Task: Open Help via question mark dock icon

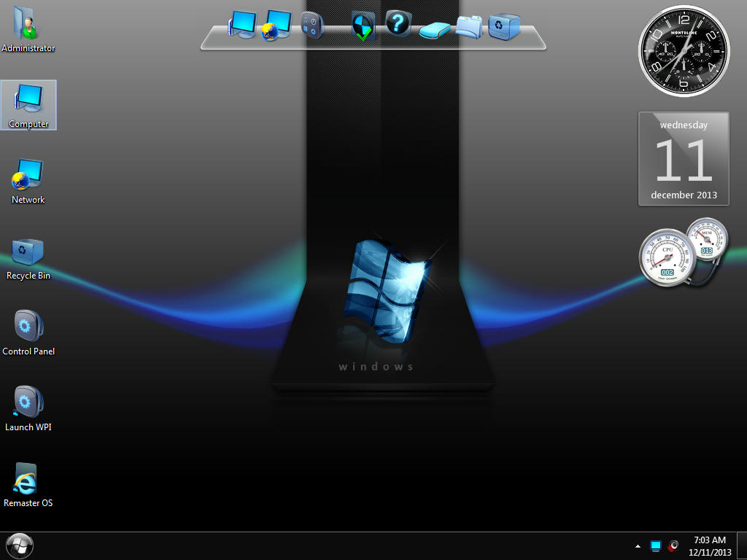Action: tap(398, 23)
